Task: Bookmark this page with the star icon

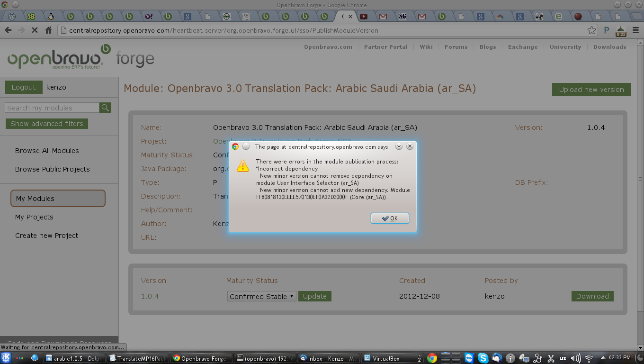Action: click(x=591, y=30)
